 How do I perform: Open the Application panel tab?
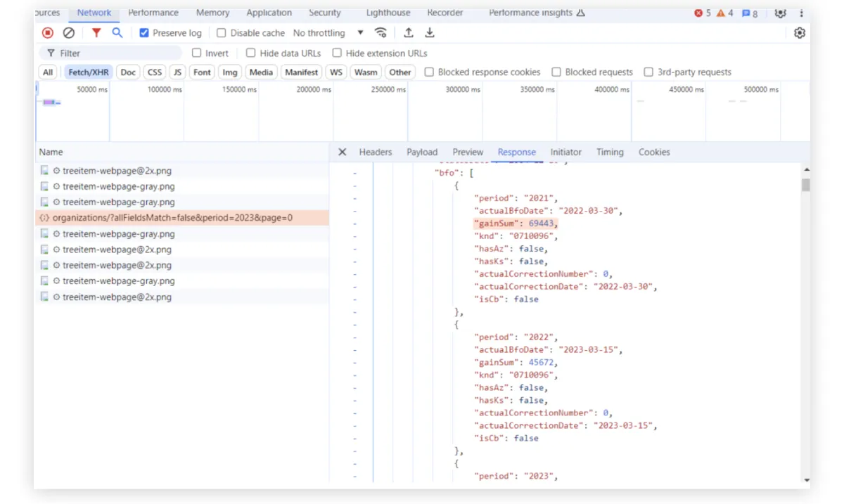[269, 13]
